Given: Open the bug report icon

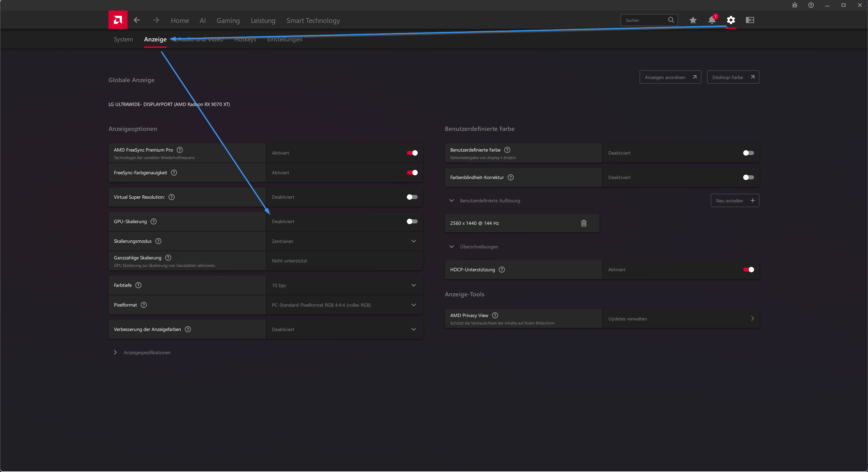Looking at the screenshot, I should click(x=794, y=5).
